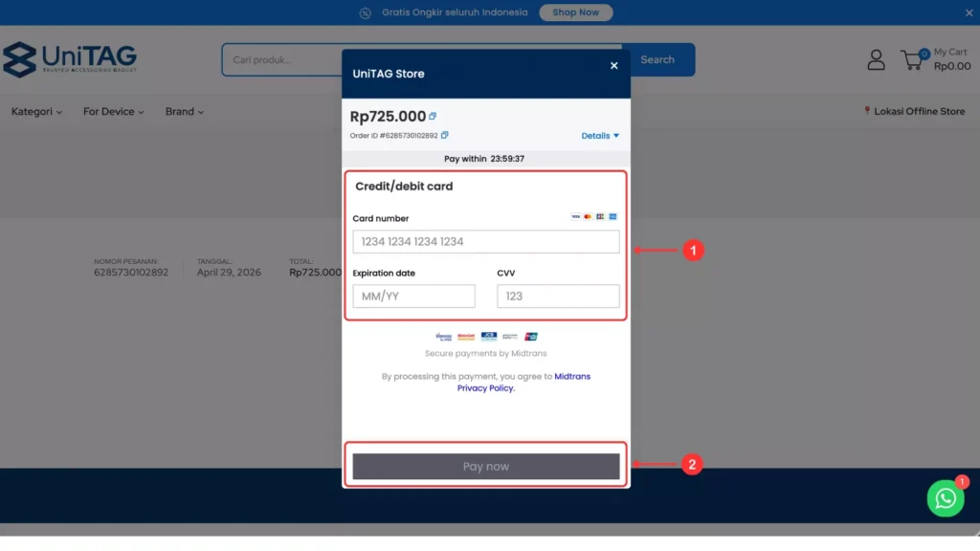Click the user account icon
Image resolution: width=980 pixels, height=551 pixels.
tap(876, 60)
